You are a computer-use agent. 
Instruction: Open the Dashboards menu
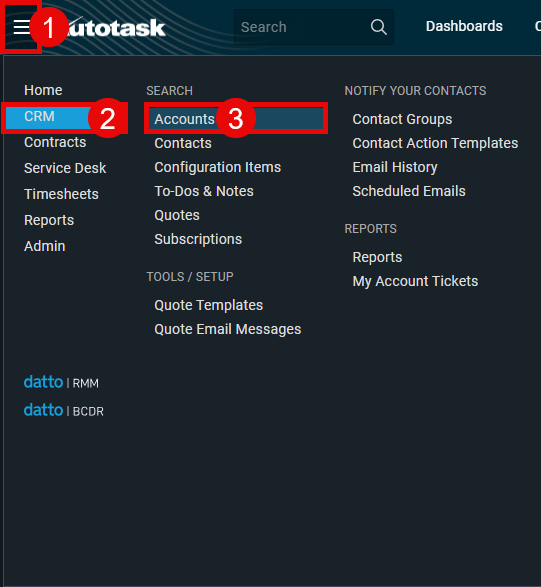464,26
